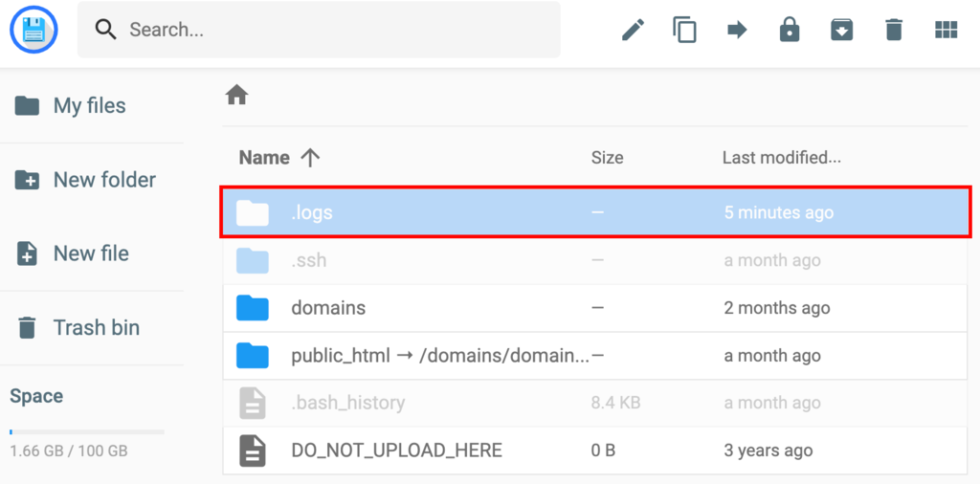Click the home breadcrumb icon
The height and width of the screenshot is (484, 980).
pos(236,95)
